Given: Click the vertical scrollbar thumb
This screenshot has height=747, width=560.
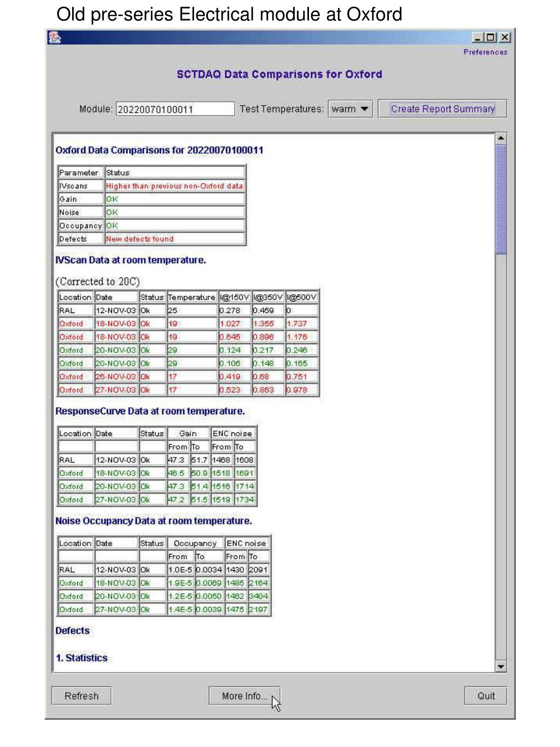Looking at the screenshot, I should tap(500, 200).
